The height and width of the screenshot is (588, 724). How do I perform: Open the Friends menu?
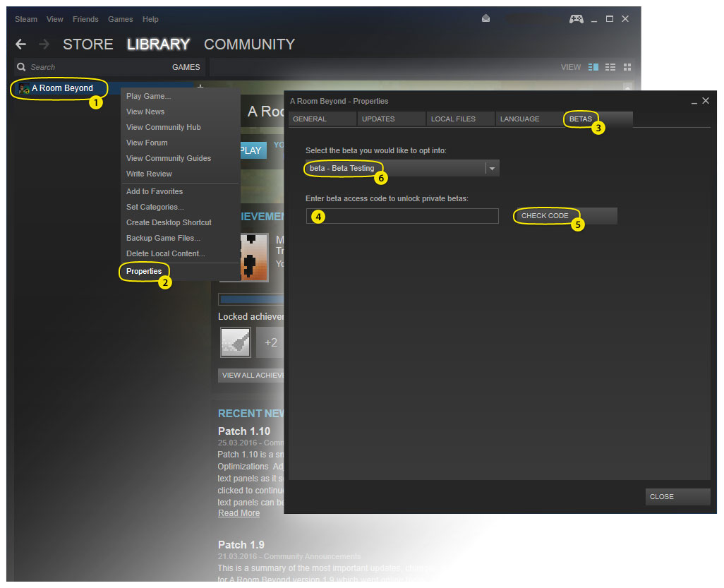(x=85, y=19)
